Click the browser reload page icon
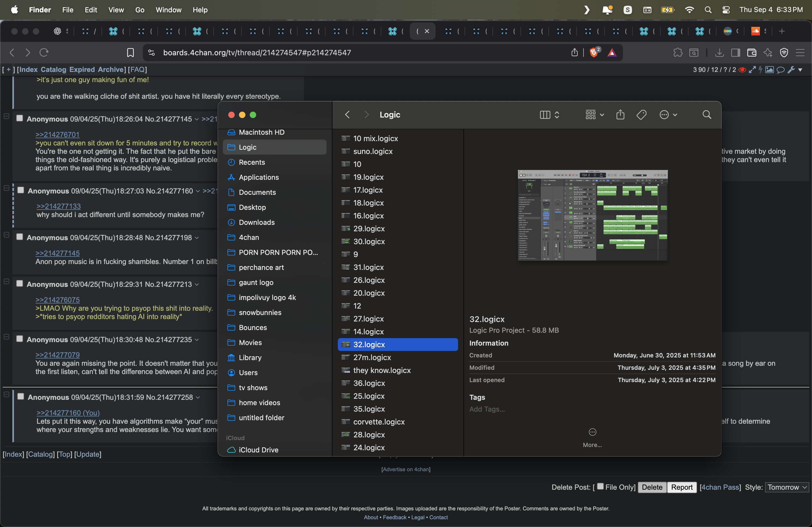Image resolution: width=812 pixels, height=527 pixels. tap(44, 53)
